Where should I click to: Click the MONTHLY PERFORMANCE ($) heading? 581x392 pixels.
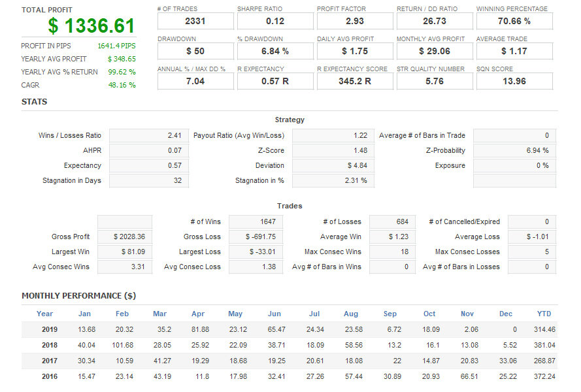pyautogui.click(x=78, y=296)
